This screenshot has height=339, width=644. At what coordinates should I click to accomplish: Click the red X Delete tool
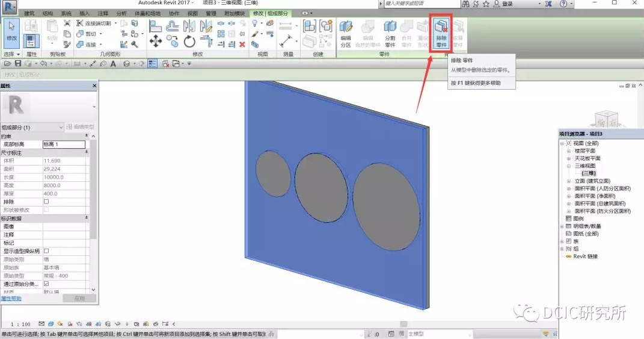coord(242,45)
